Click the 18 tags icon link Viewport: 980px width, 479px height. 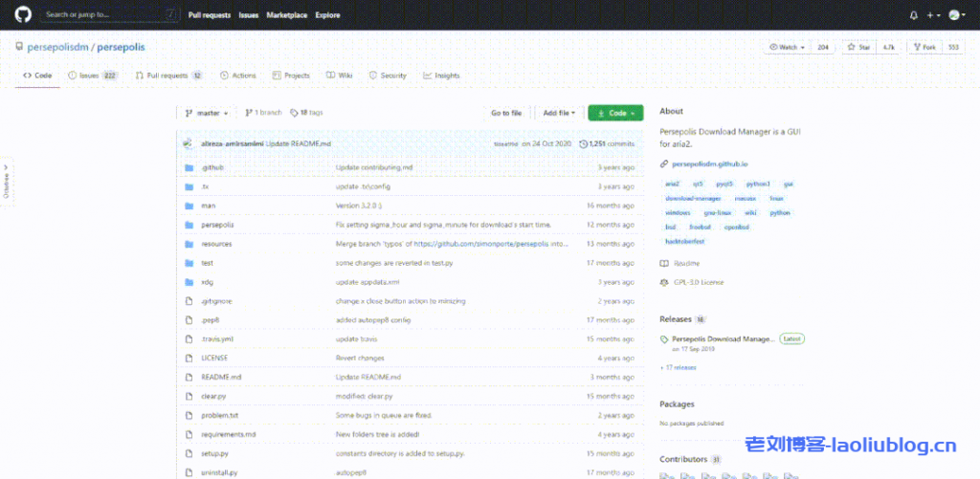point(295,113)
